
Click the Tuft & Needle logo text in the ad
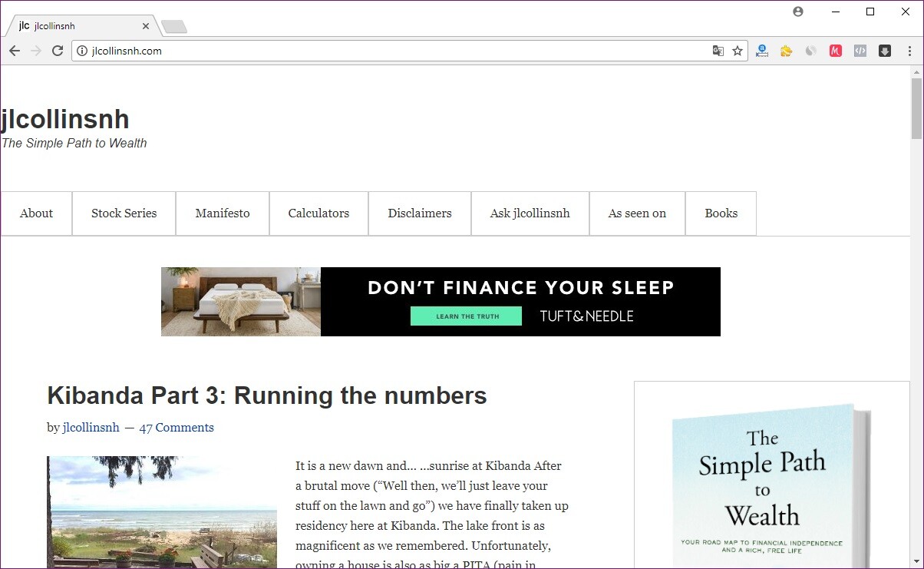coord(587,316)
